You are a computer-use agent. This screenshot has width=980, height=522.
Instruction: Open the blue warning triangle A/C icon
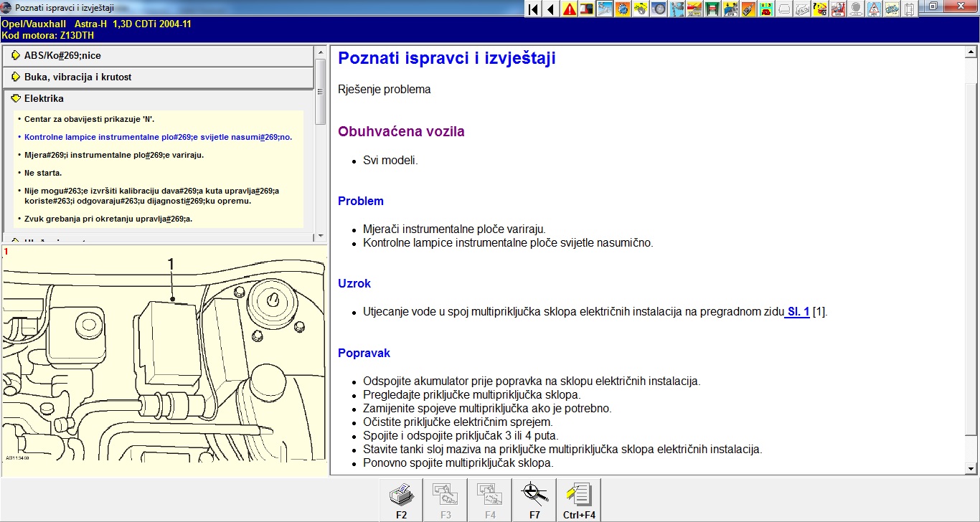pyautogui.click(x=873, y=9)
